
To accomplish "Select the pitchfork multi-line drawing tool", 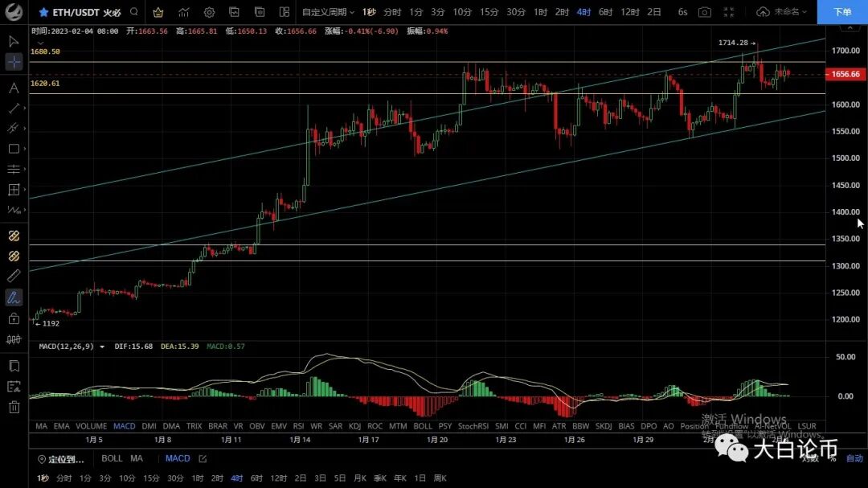I will tap(14, 129).
